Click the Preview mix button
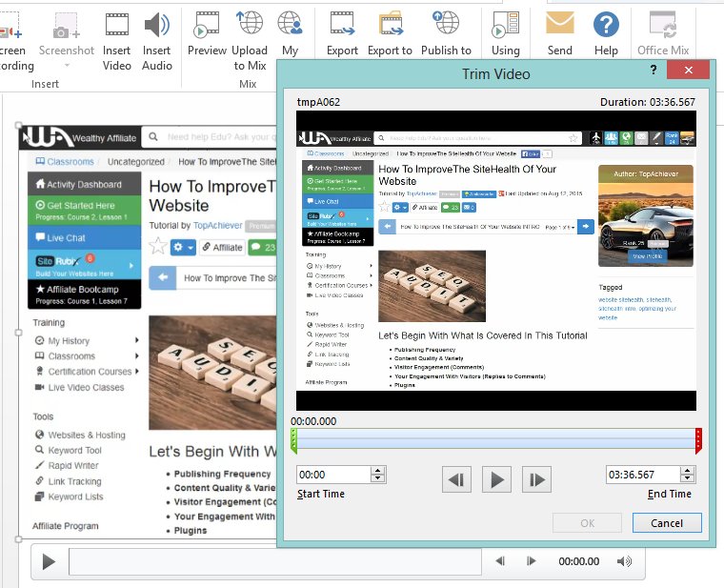Image resolution: width=724 pixels, height=588 pixels. 207,33
